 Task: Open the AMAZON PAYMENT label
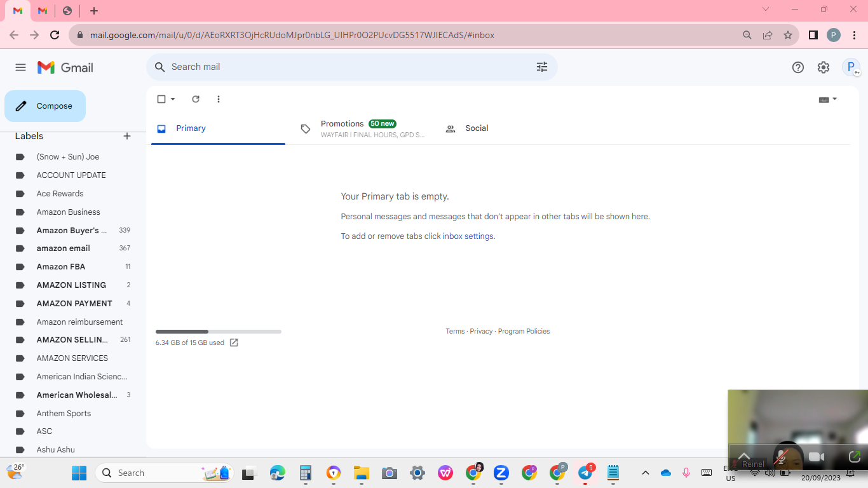(73, 304)
